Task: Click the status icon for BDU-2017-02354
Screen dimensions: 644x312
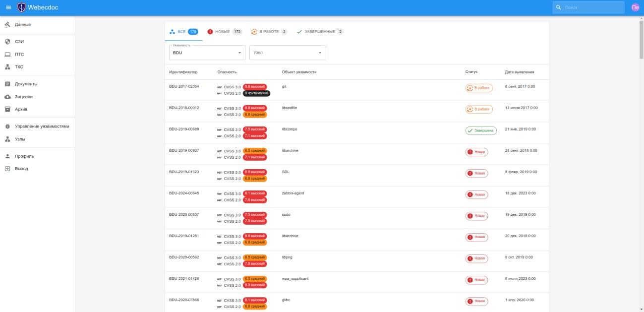Action: click(x=470, y=88)
